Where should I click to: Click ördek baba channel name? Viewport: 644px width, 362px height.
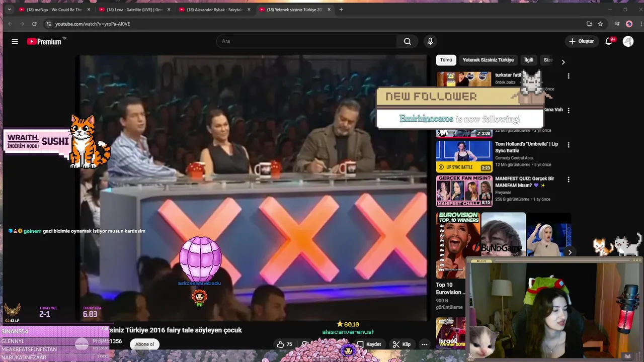click(x=505, y=82)
